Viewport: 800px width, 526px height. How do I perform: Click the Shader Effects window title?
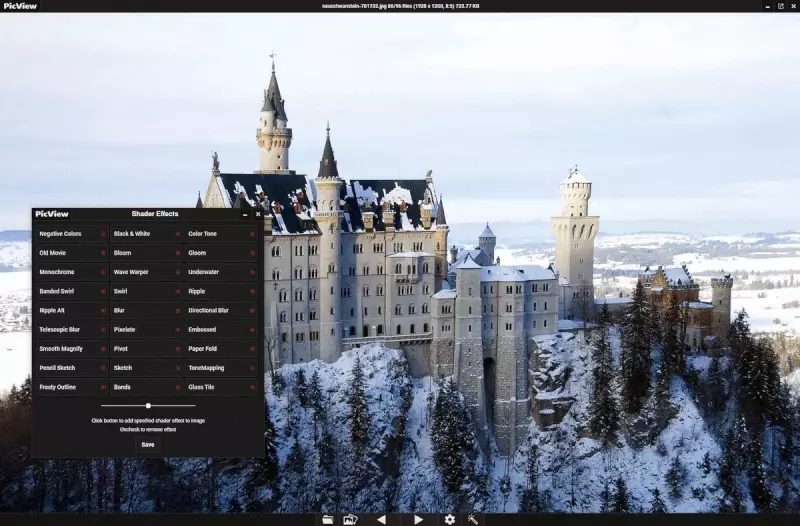pos(155,214)
